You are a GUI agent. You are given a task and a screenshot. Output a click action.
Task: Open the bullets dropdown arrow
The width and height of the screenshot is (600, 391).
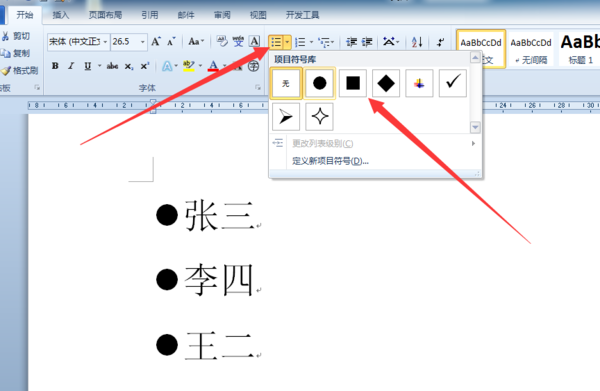287,42
